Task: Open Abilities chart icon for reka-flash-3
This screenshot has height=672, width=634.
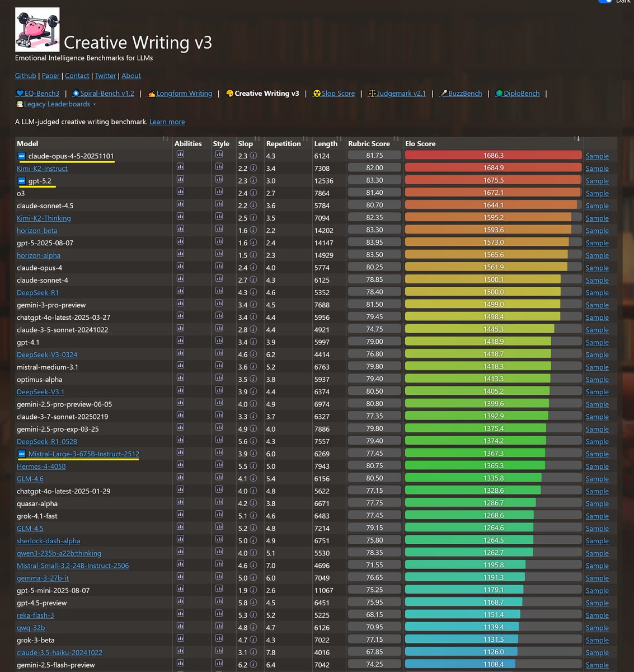Action: click(x=180, y=614)
